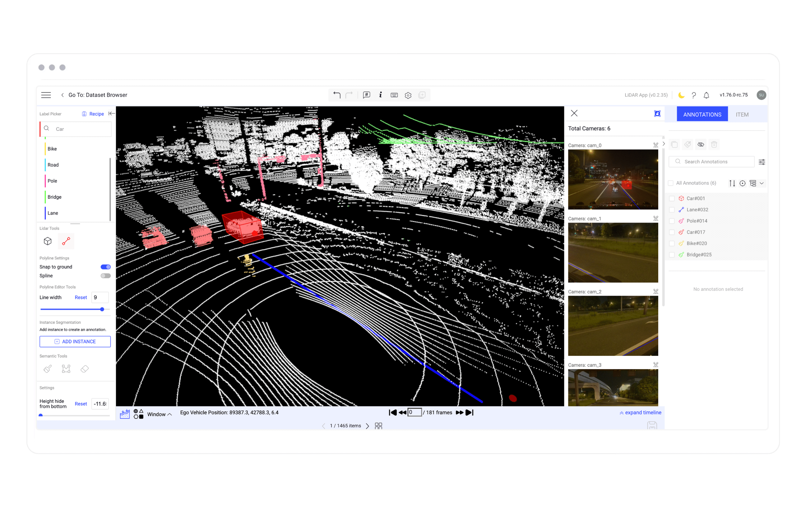Open the keyboard shortcuts icon
This screenshot has height=532, width=796.
[394, 95]
